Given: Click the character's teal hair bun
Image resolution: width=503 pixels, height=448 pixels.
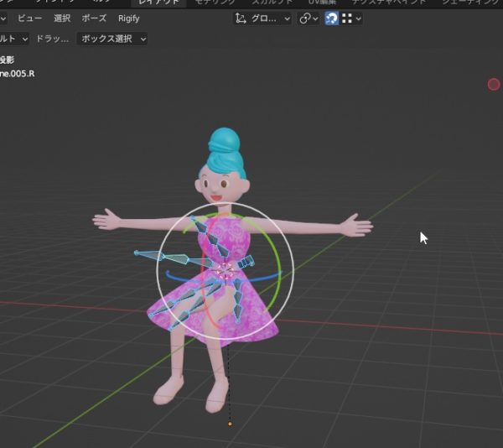Looking at the screenshot, I should [222, 140].
